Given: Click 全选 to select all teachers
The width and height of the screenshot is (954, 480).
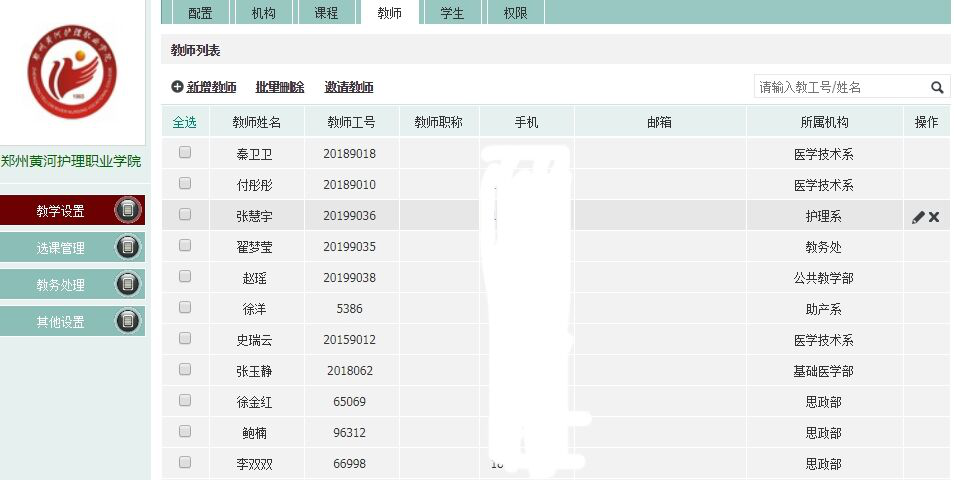Looking at the screenshot, I should (184, 122).
